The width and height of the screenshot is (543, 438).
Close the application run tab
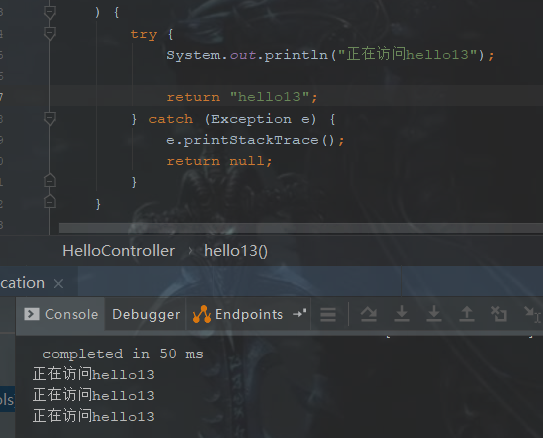[x=59, y=284]
